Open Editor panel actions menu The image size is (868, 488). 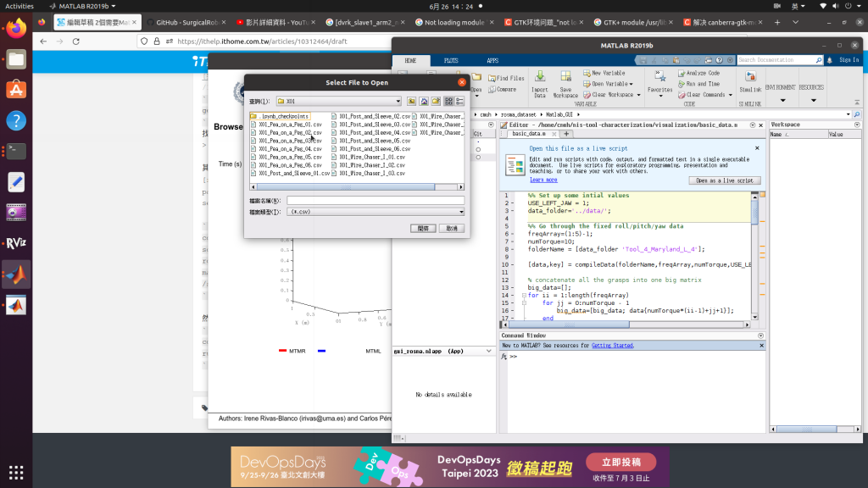(x=753, y=125)
